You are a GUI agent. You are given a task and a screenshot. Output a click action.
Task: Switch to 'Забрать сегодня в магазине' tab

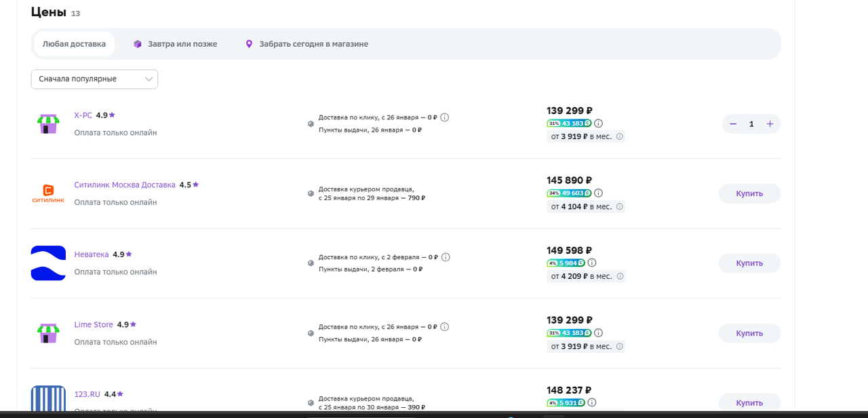coord(307,44)
